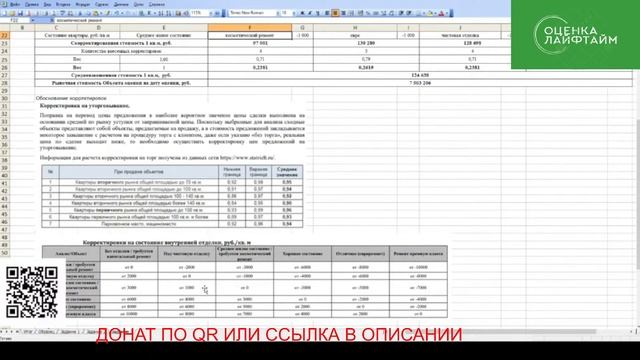Toggle Bold formatting
This screenshot has height=360, width=640.
tap(302, 13)
